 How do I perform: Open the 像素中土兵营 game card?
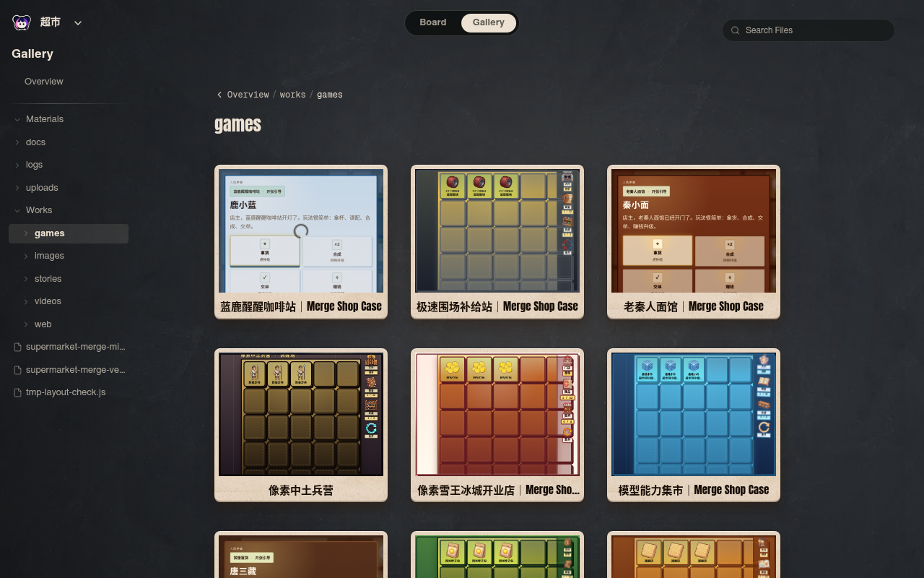coord(301,425)
